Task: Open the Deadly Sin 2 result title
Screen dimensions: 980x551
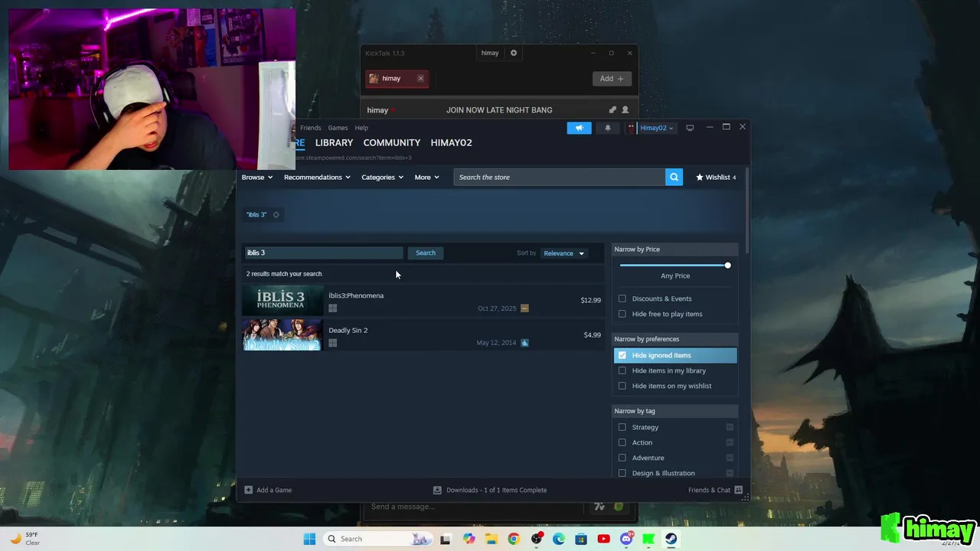Action: tap(348, 330)
